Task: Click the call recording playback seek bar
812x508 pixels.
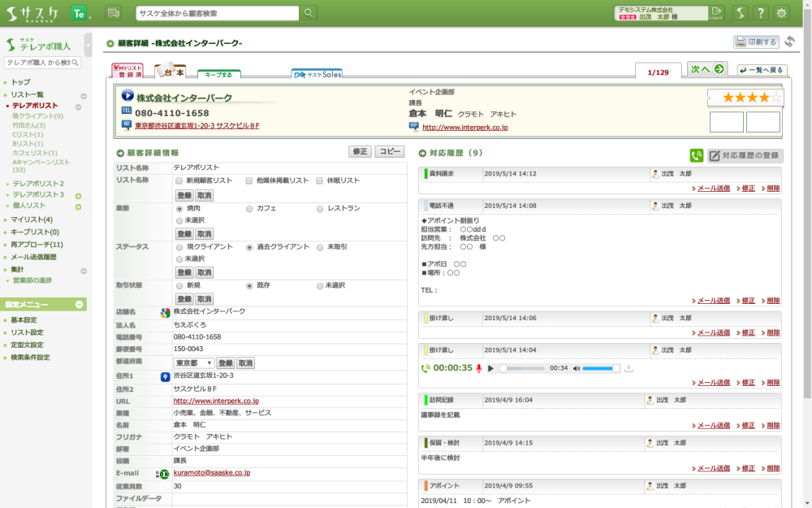Action: (x=524, y=368)
